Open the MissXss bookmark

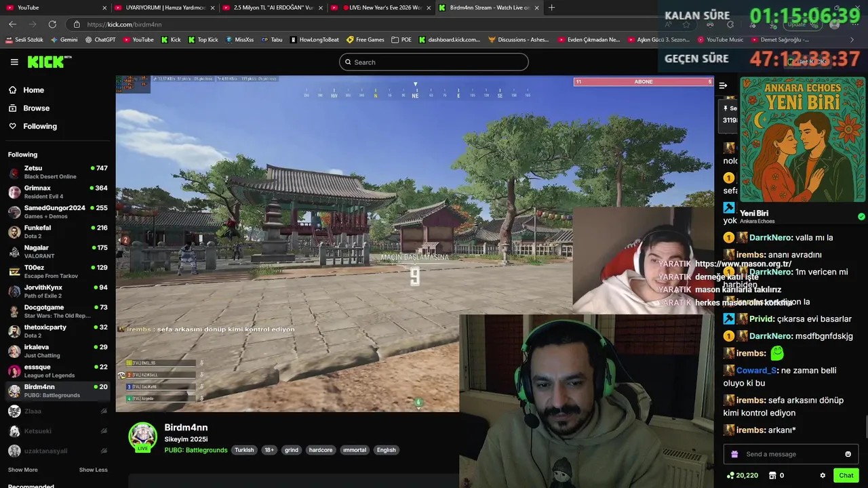point(239,40)
